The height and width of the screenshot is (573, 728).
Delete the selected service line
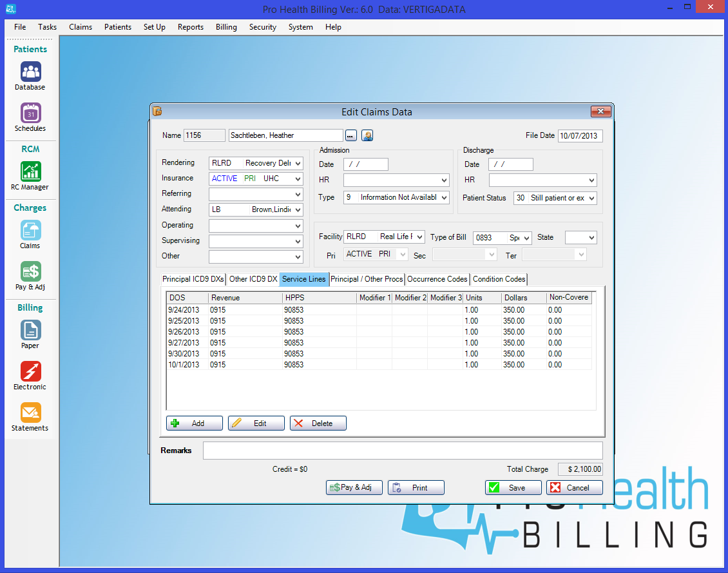(x=318, y=423)
